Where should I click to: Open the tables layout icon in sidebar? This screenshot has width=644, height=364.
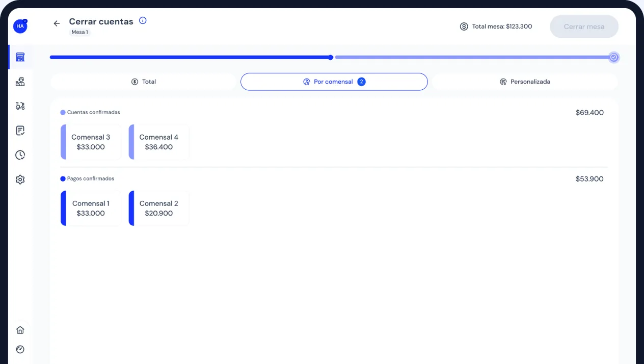20,82
